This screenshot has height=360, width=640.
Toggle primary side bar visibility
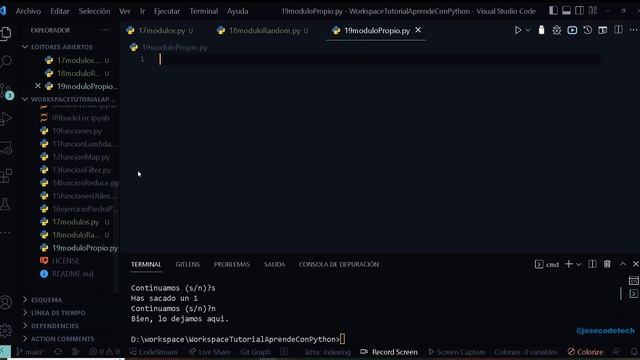point(553,11)
